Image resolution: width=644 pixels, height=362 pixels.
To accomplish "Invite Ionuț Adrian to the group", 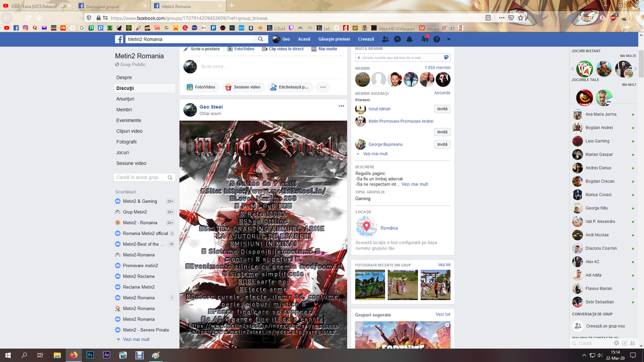I will [x=442, y=109].
